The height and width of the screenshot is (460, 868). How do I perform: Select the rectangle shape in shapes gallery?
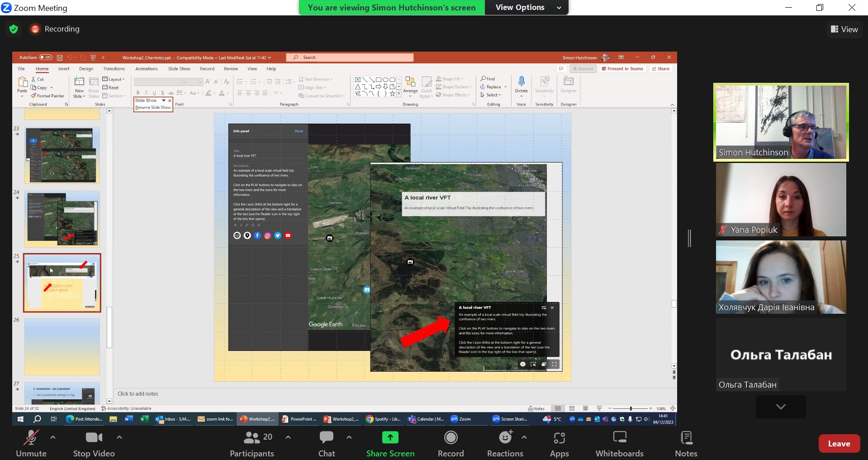click(379, 80)
